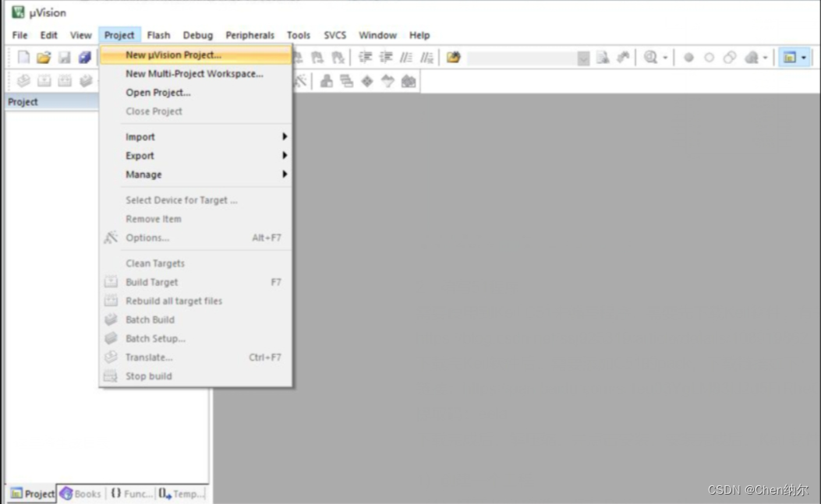Click the Rebuild toolbar icon
Viewport: 821px width, 504px height.
click(x=65, y=80)
